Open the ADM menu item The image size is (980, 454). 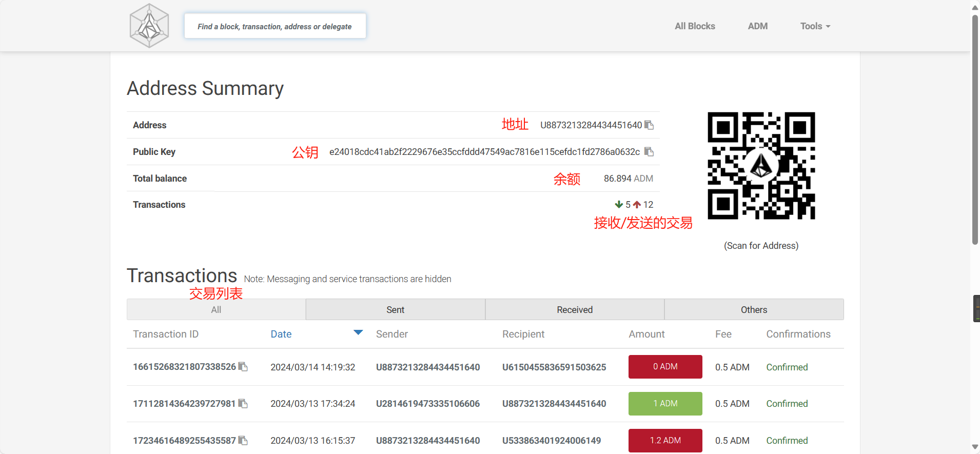[x=757, y=26]
